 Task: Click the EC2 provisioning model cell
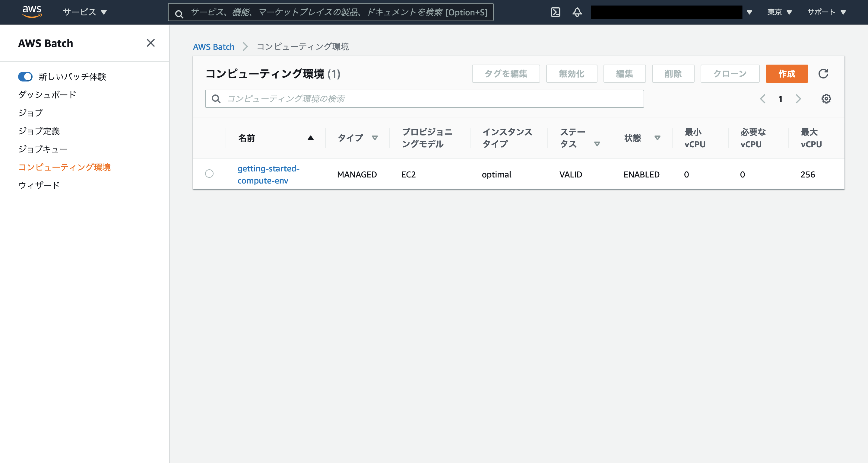tap(408, 174)
